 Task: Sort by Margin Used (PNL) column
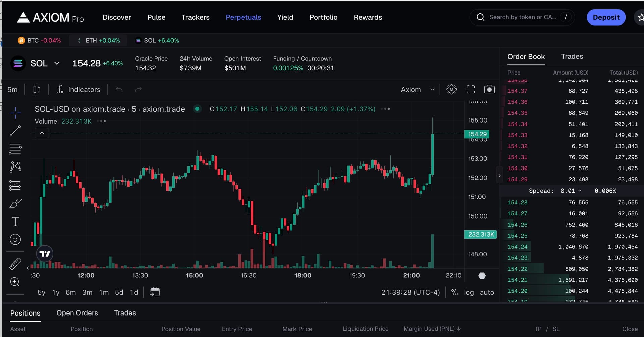click(x=432, y=329)
